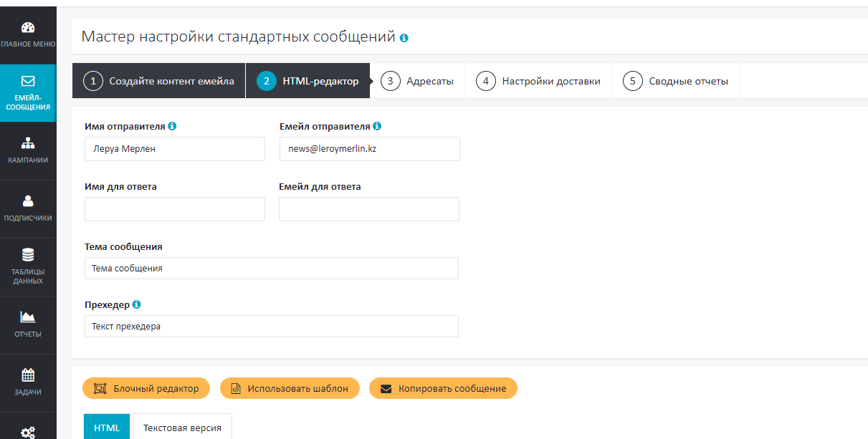Go to step 1 Создайте контент емейла
The height and width of the screenshot is (439, 868).
[x=159, y=81]
